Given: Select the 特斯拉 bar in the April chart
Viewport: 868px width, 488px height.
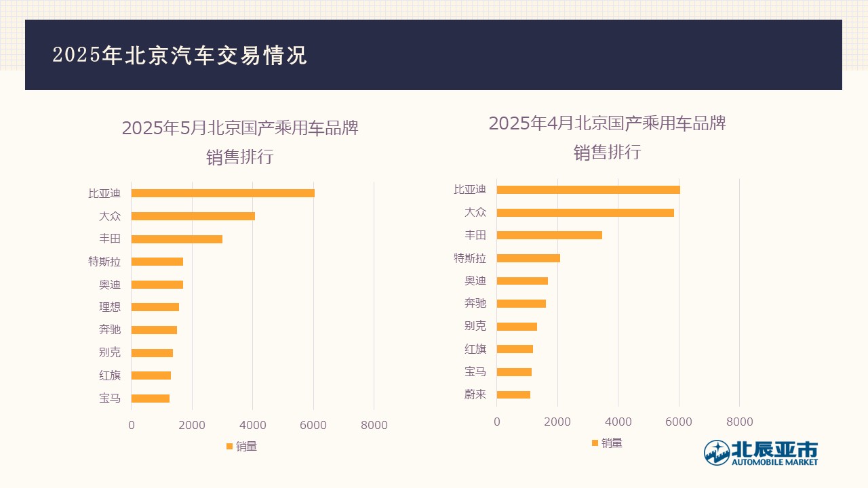Looking at the screenshot, I should [x=528, y=258].
